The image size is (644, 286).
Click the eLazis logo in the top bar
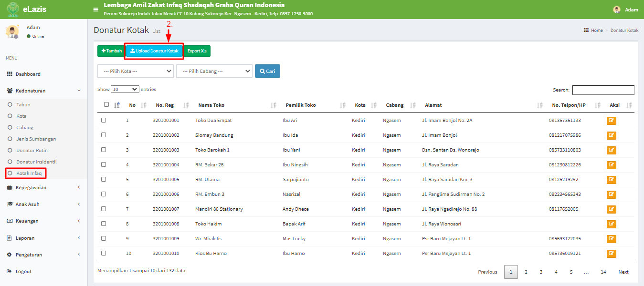[26, 9]
